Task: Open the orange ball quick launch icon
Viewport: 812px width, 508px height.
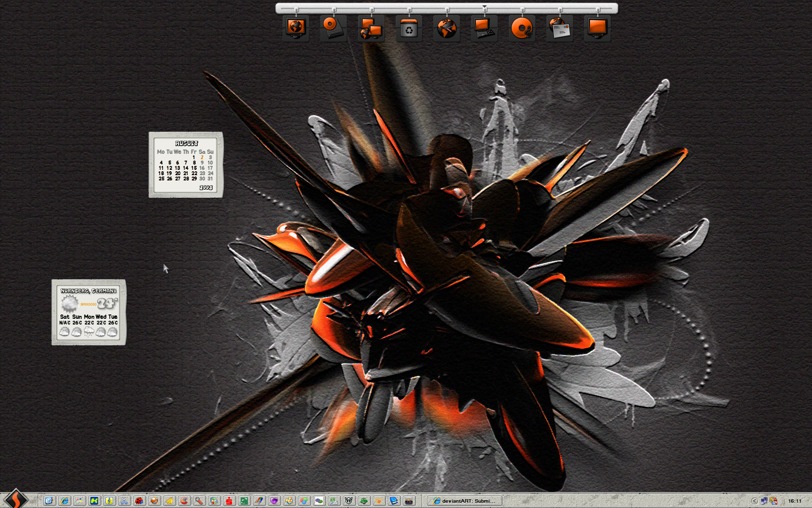Action: tap(155, 501)
